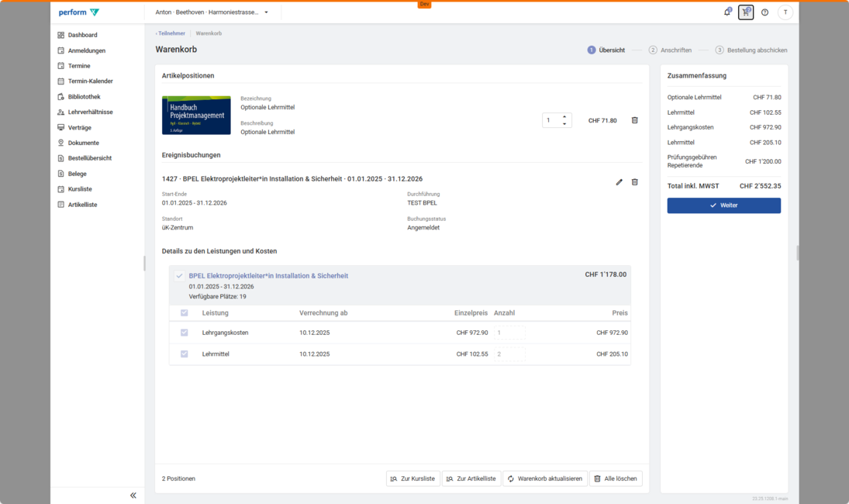
Task: Open the user avatar T menu
Action: (785, 12)
